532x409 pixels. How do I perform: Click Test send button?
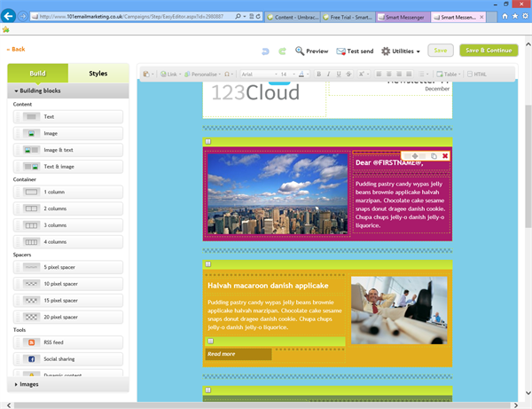(355, 51)
